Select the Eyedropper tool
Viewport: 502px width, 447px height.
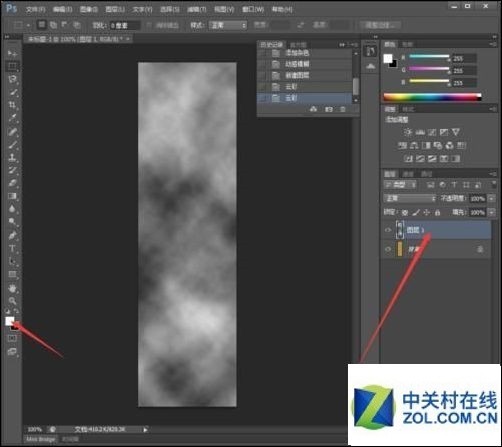(x=12, y=118)
